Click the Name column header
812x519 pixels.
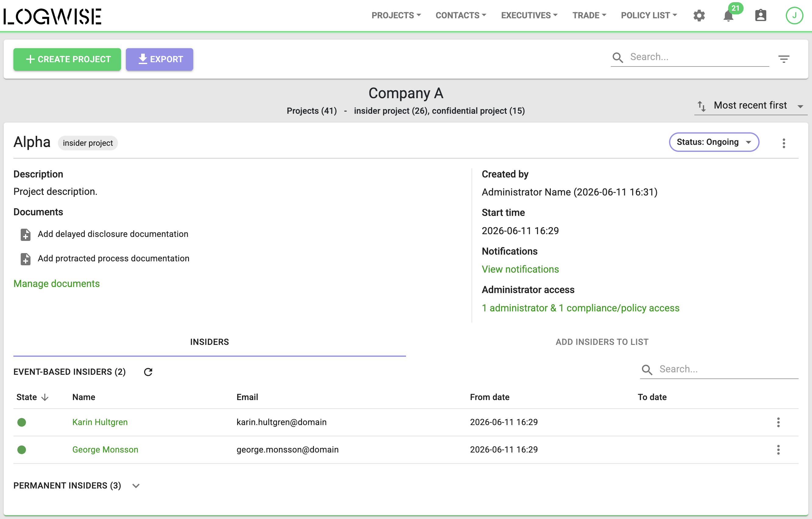[84, 398]
